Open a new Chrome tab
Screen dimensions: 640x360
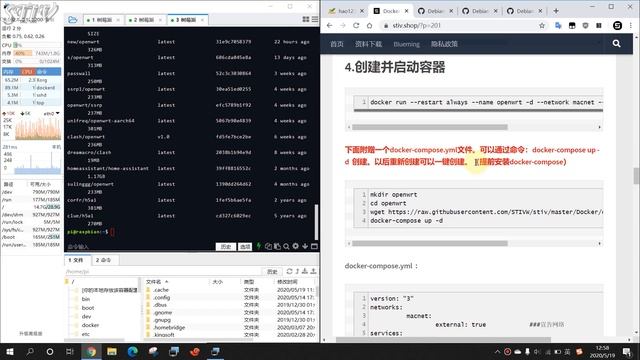point(556,11)
